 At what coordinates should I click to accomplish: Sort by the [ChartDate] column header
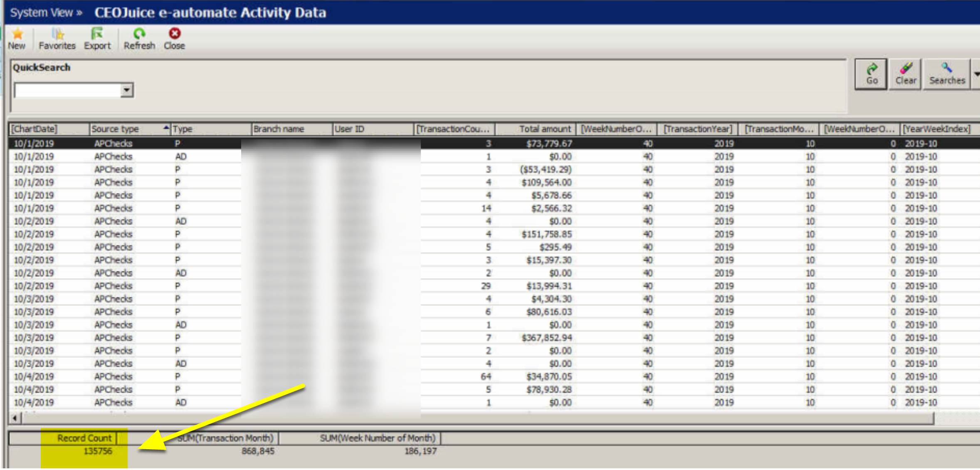pos(49,129)
